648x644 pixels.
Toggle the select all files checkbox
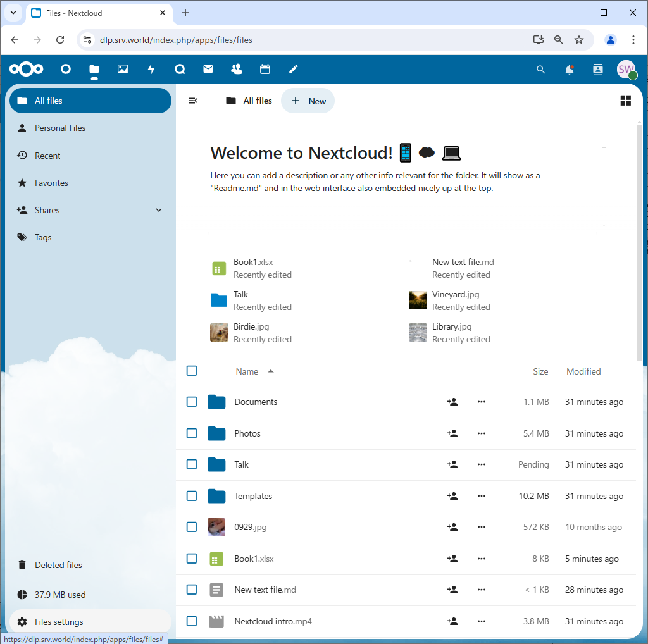click(192, 371)
